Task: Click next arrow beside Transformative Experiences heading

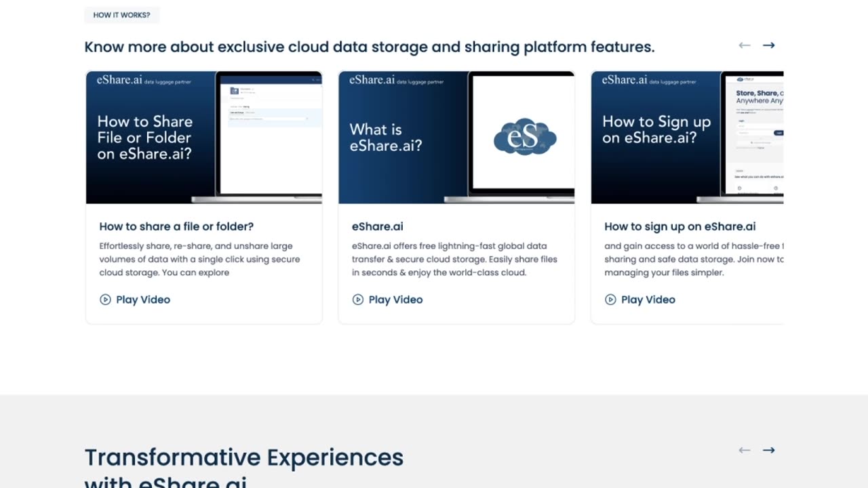Action: click(768, 450)
